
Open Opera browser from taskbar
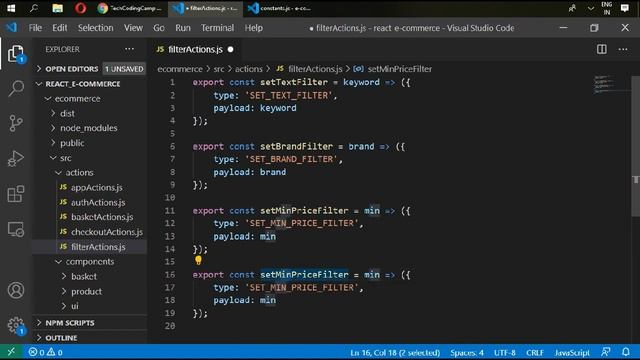pyautogui.click(x=80, y=8)
